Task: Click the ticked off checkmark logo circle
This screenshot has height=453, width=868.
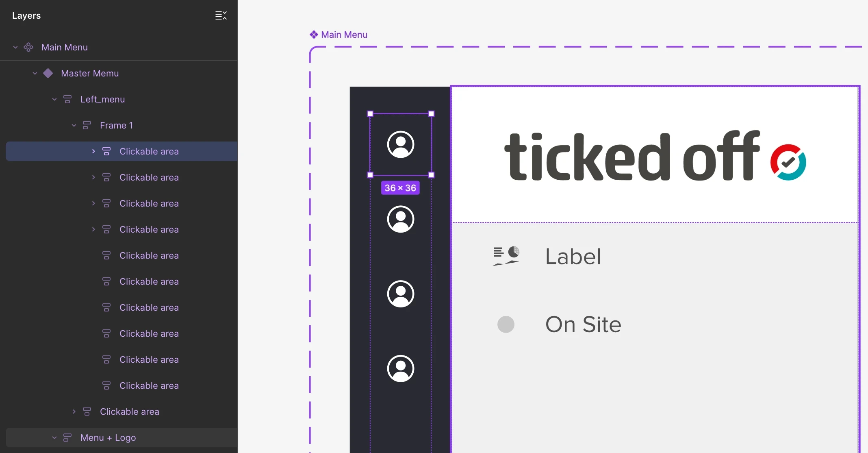Action: coord(788,162)
